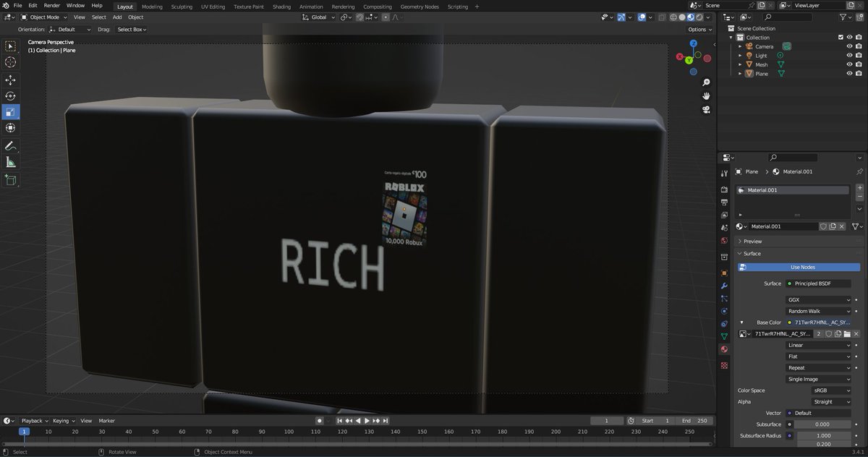Open the File menu
Screen dimensions: 868x457
[x=18, y=5]
